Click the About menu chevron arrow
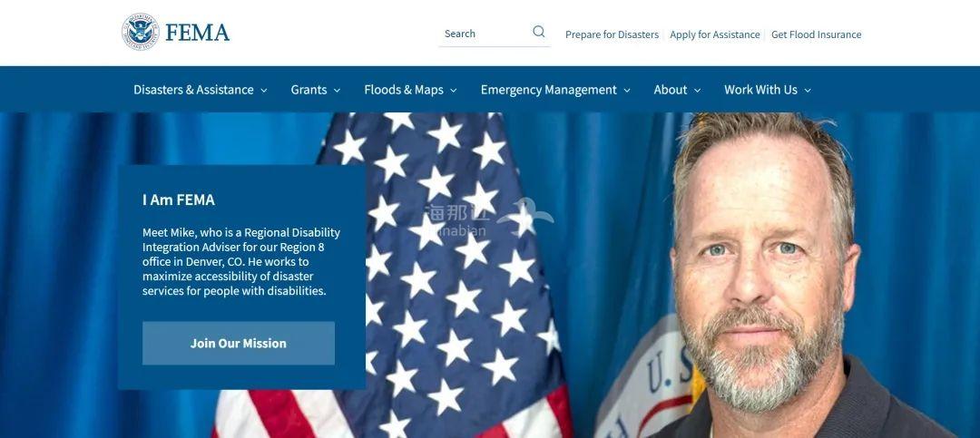Image resolution: width=980 pixels, height=438 pixels. pos(697,91)
